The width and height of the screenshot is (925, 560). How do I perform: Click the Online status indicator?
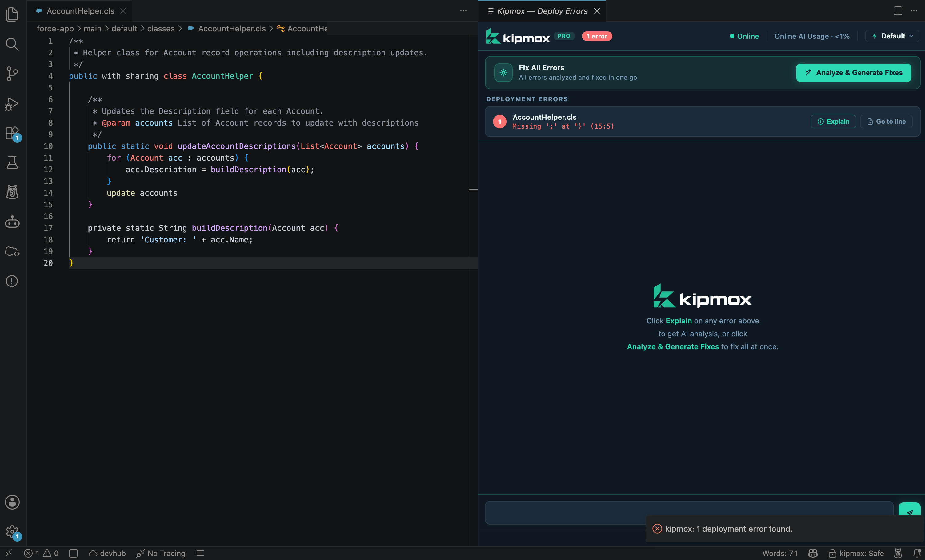click(744, 36)
